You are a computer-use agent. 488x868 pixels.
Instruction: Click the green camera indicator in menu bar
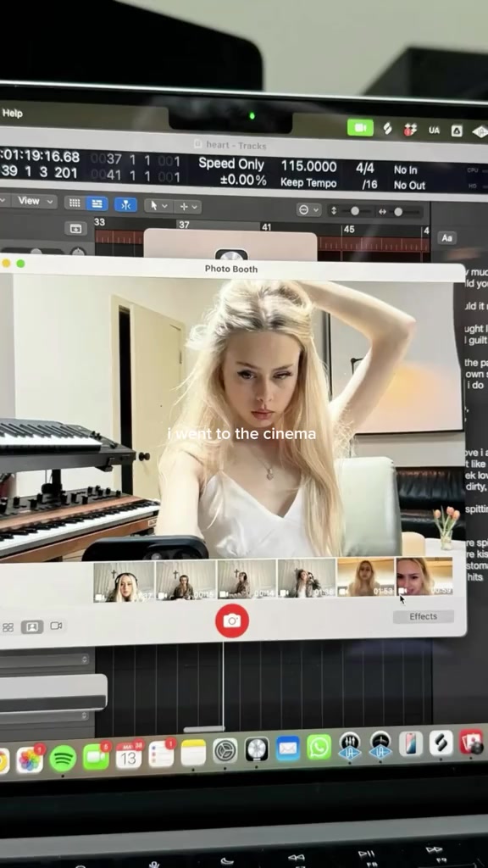click(360, 128)
